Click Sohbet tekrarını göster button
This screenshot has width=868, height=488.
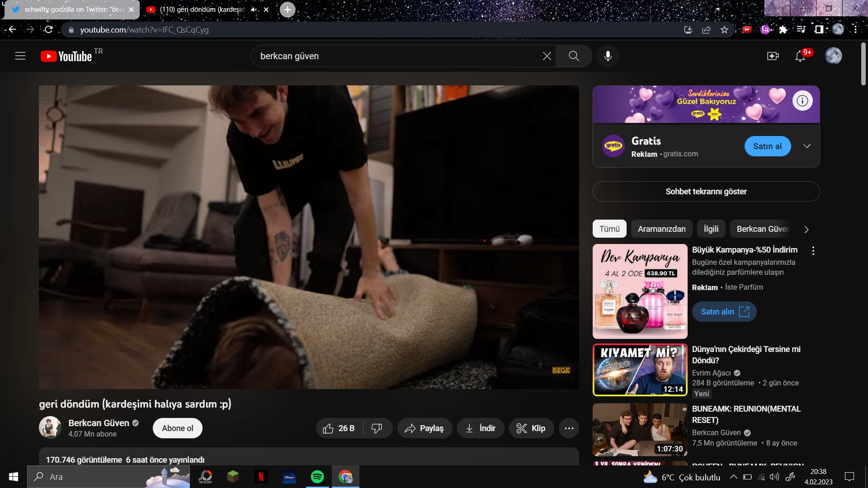(706, 192)
